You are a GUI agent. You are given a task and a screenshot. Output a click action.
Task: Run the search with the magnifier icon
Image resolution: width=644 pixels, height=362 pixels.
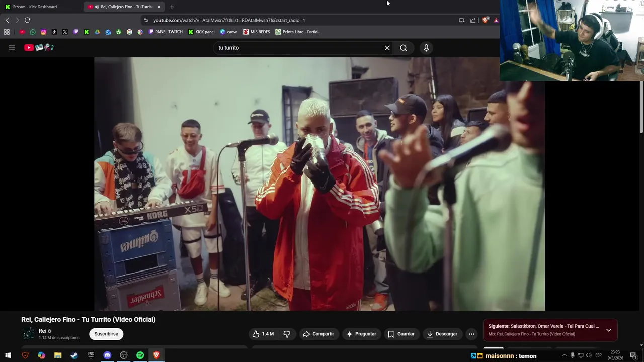(404, 48)
